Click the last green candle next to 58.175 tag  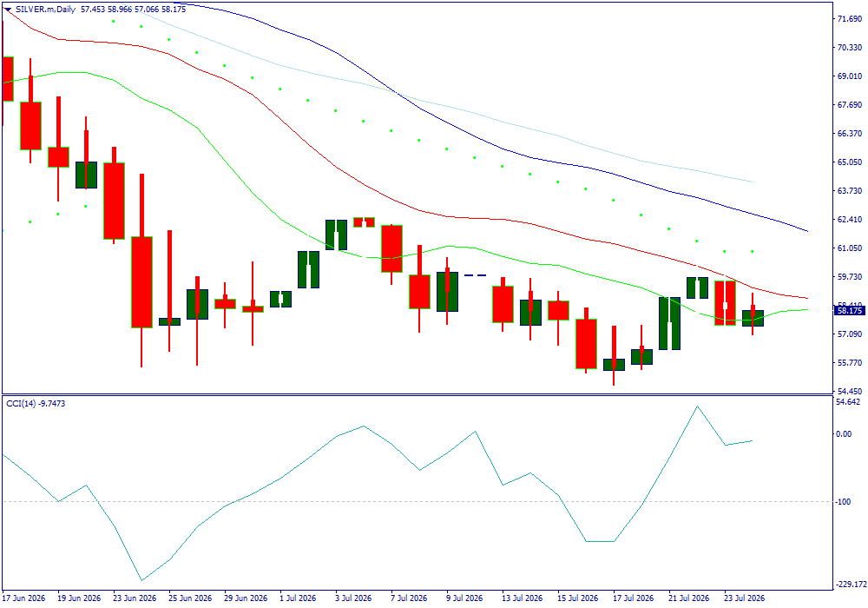point(753,318)
